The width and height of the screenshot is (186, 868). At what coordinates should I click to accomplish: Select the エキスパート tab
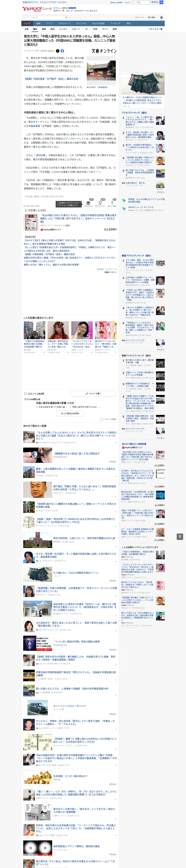tap(64, 24)
